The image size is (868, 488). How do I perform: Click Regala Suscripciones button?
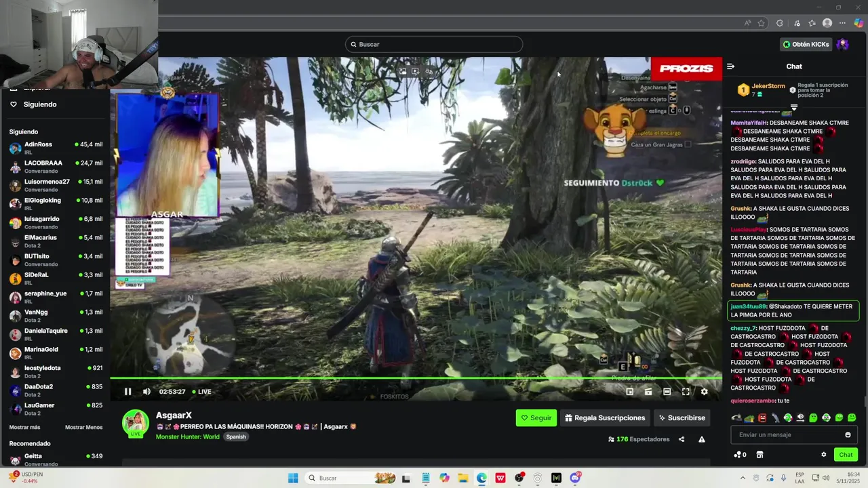coord(605,418)
